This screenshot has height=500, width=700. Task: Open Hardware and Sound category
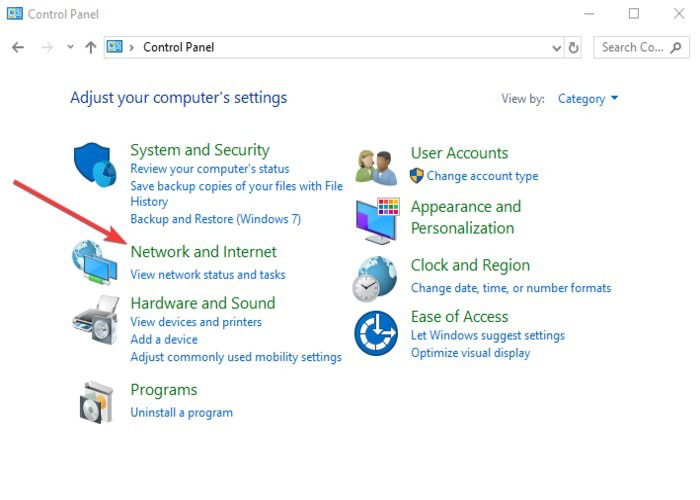click(203, 303)
